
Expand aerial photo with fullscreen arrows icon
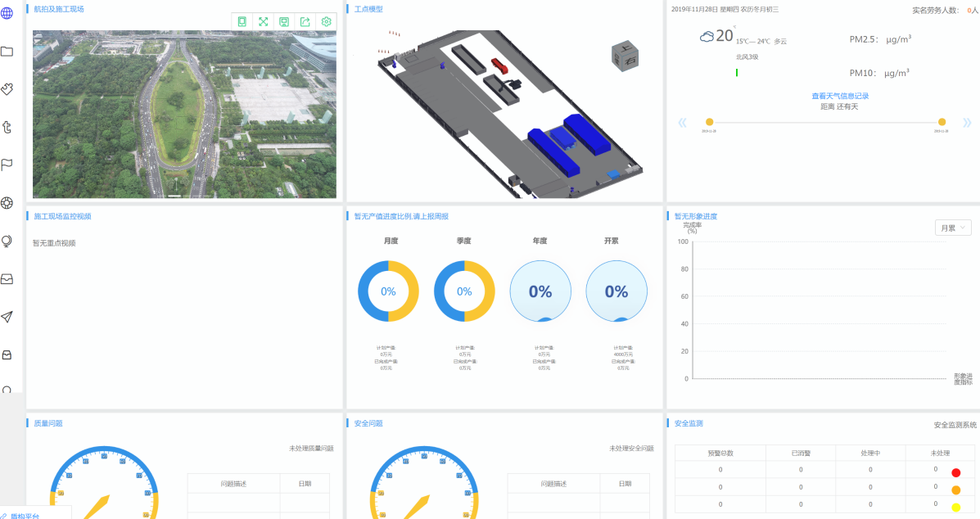coord(263,21)
